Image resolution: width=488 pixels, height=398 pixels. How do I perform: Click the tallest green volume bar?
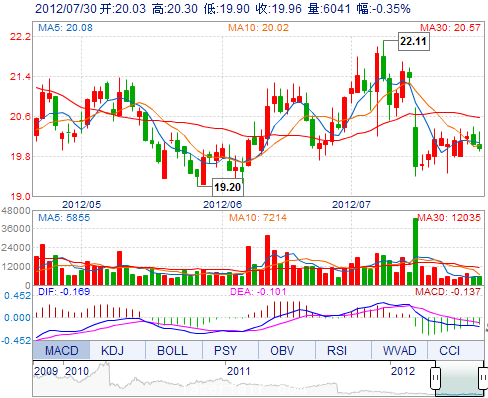[415, 252]
